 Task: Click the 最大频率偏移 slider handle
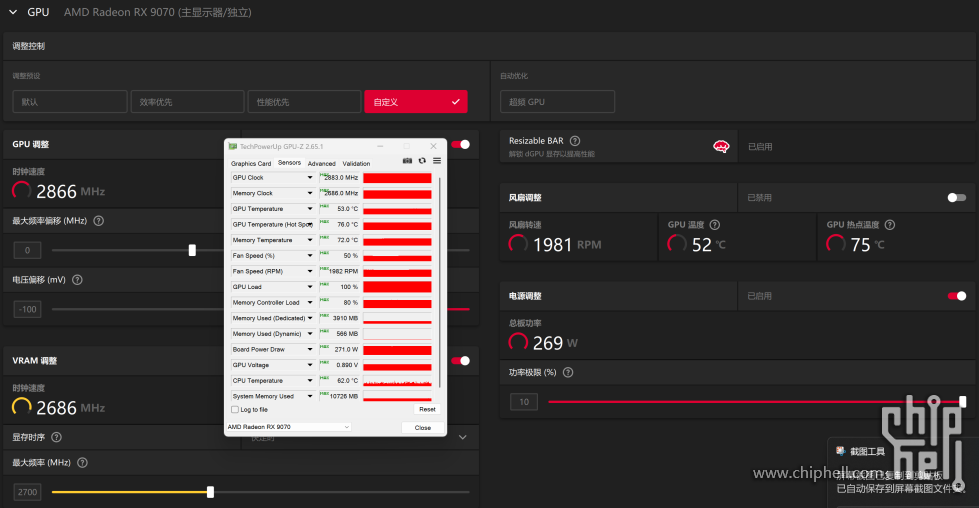[192, 250]
